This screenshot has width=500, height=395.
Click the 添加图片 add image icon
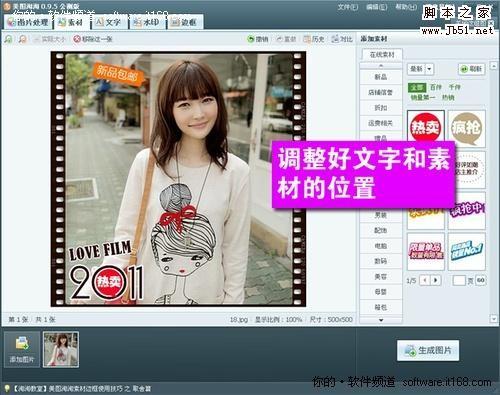click(22, 349)
